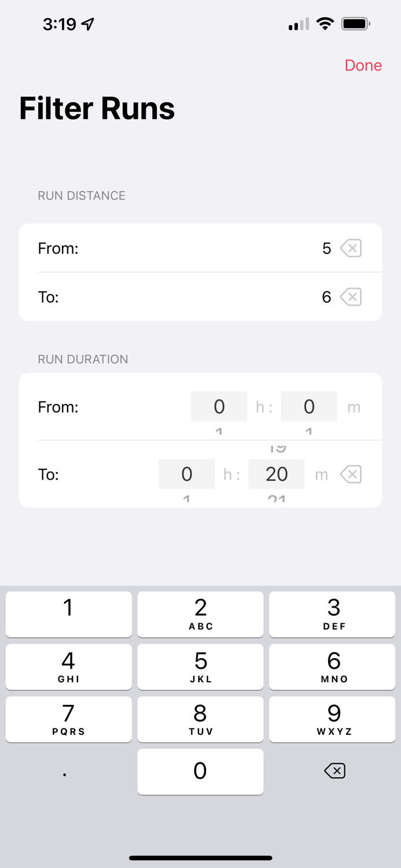Tap Done to apply the filters
This screenshot has height=868, width=401.
[x=363, y=65]
